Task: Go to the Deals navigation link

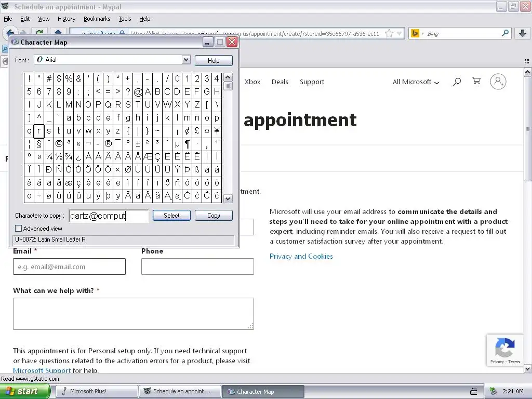Action: 280,82
